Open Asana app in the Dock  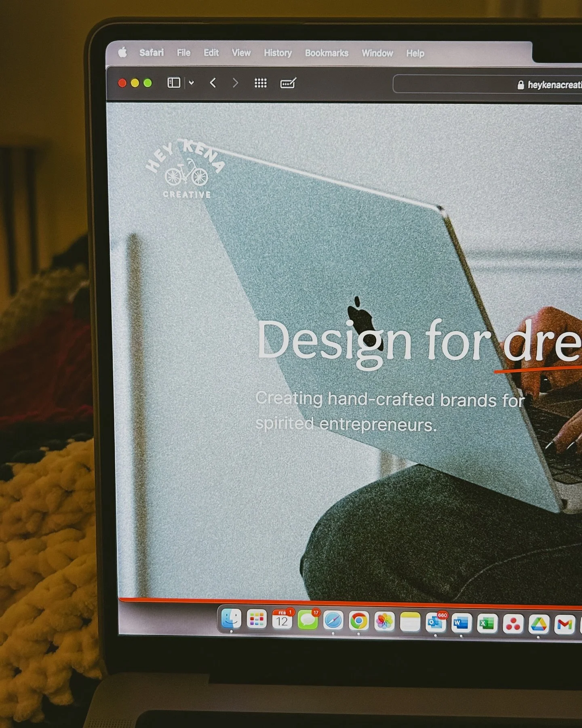(513, 624)
